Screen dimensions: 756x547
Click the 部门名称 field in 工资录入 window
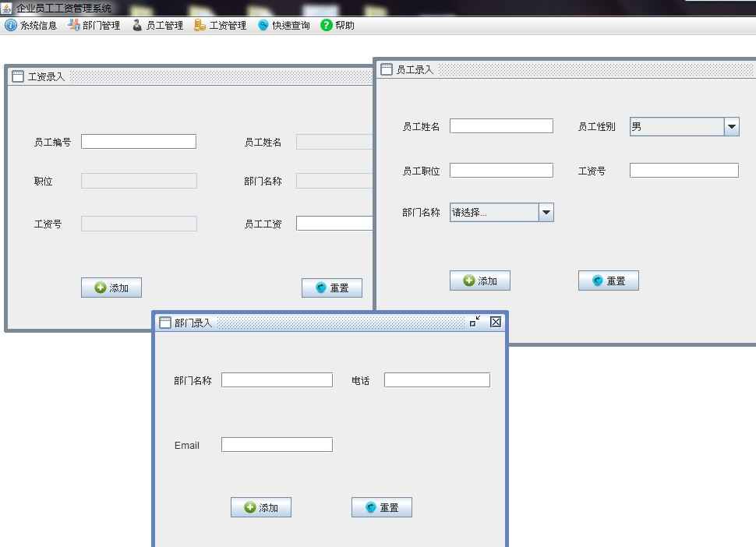point(334,181)
